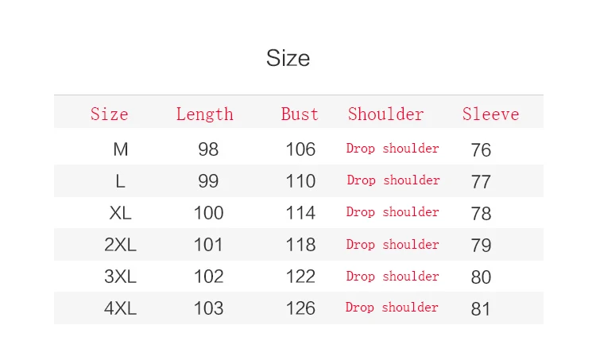Click the 3XL size cell
The image size is (596, 364).
pyautogui.click(x=120, y=277)
